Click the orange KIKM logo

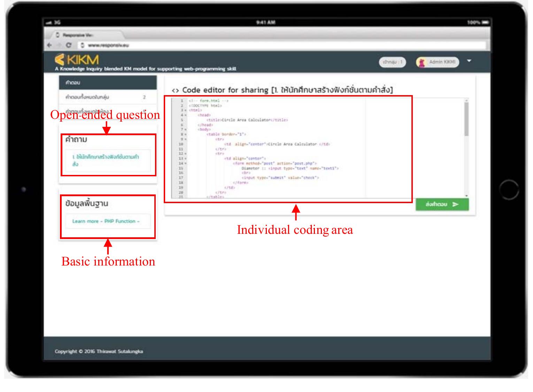pos(77,59)
